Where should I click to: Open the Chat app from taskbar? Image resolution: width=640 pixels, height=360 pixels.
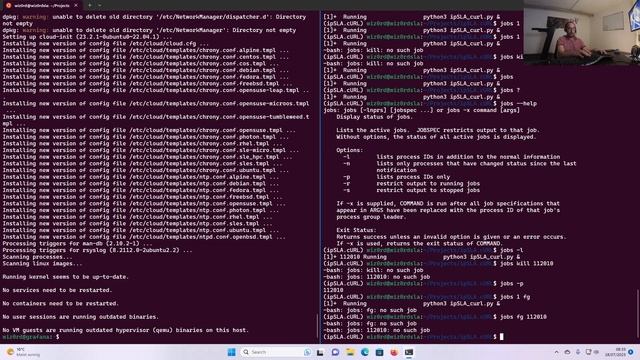pos(335,352)
